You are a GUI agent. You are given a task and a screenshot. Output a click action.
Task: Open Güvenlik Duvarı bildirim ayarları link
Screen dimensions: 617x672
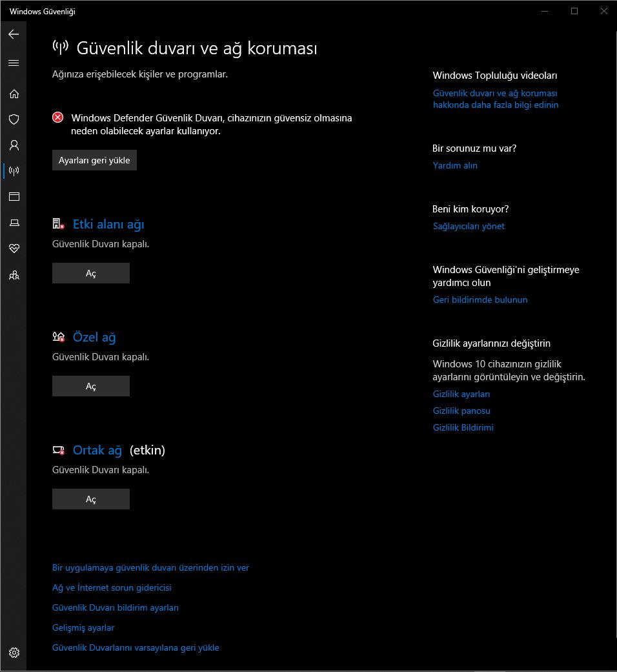tap(116, 607)
